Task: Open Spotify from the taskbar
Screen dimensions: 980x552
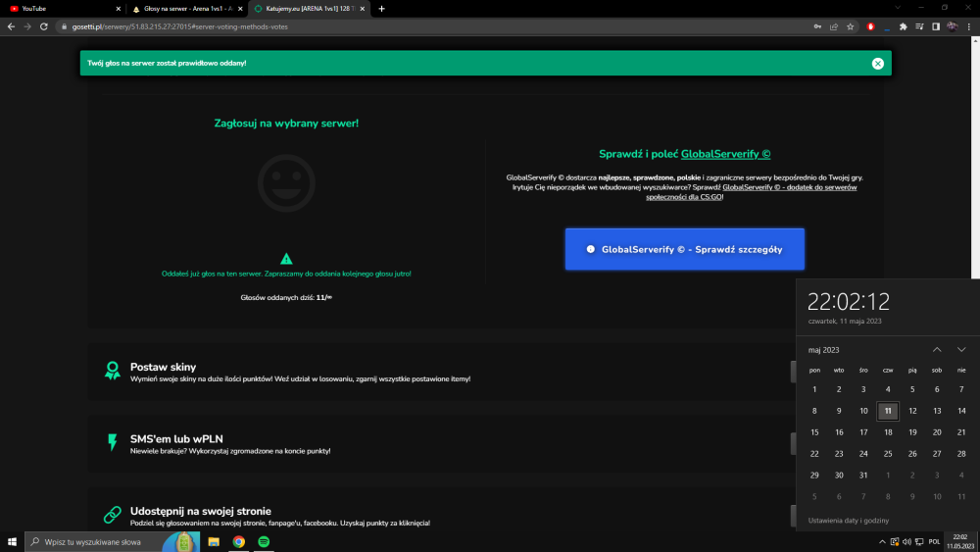Action: point(264,541)
